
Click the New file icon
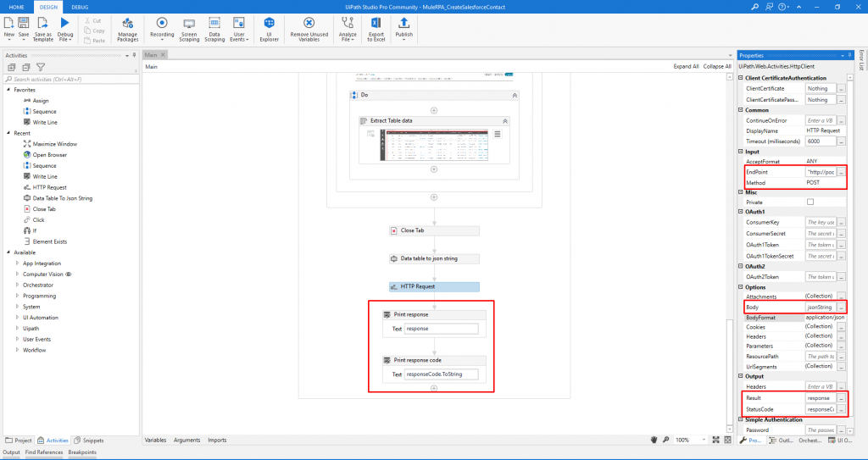(8, 23)
